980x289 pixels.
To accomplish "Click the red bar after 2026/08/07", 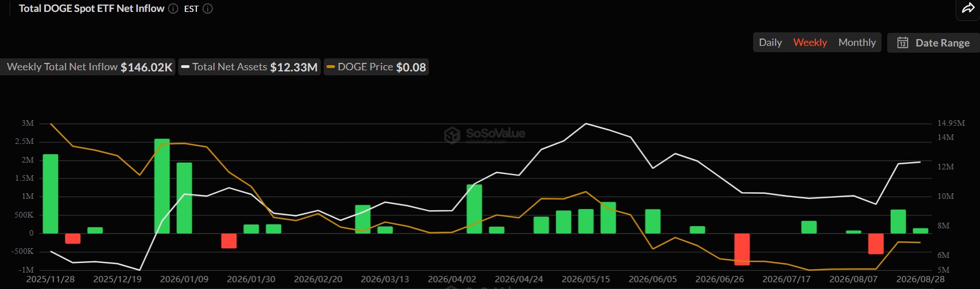I will pos(876,244).
